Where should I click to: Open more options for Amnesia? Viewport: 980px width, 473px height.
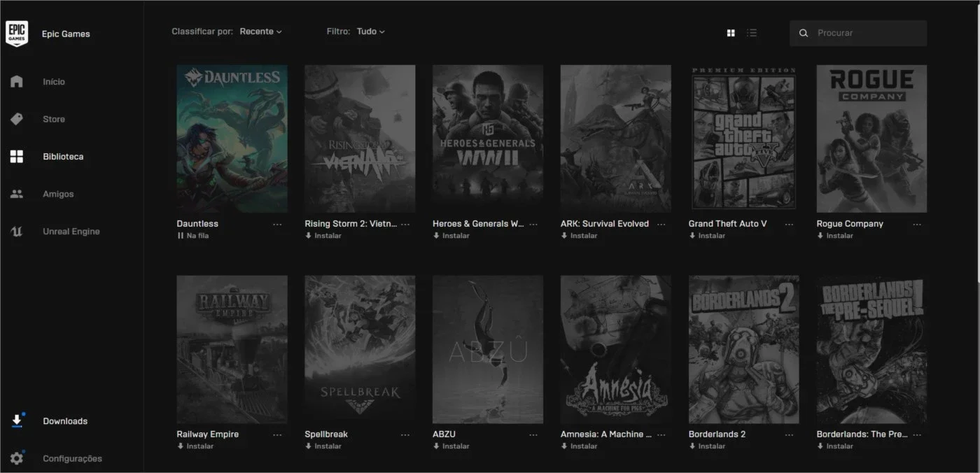coord(661,435)
